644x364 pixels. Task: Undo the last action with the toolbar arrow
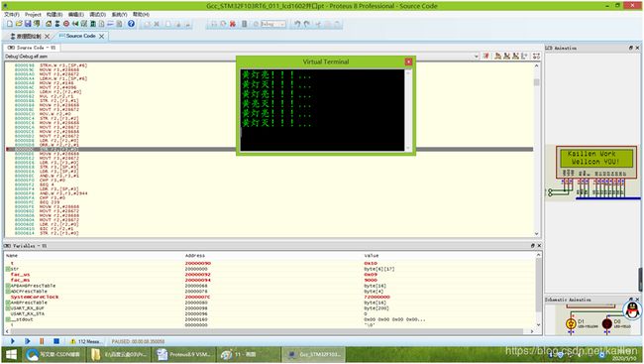click(297, 24)
